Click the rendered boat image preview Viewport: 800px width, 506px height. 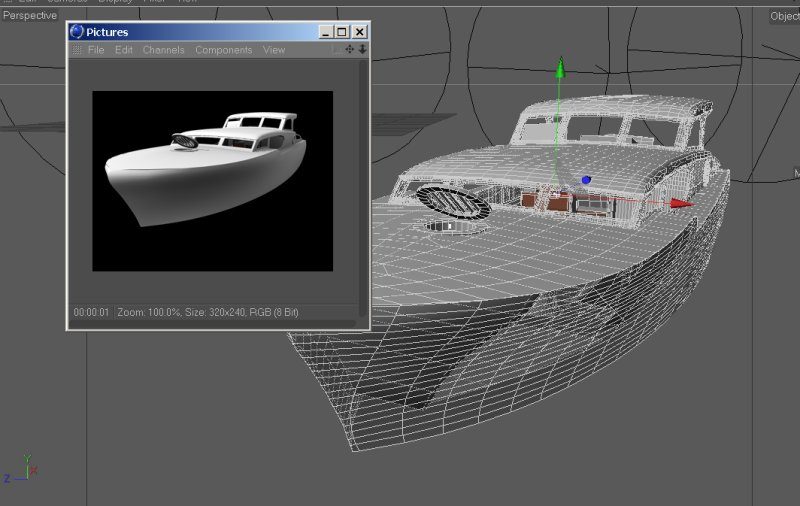coord(212,181)
